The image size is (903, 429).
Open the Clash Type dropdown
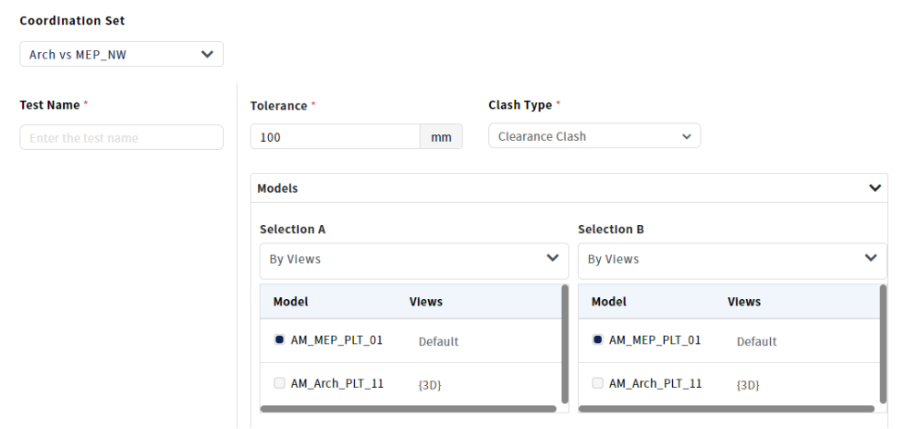coord(594,136)
